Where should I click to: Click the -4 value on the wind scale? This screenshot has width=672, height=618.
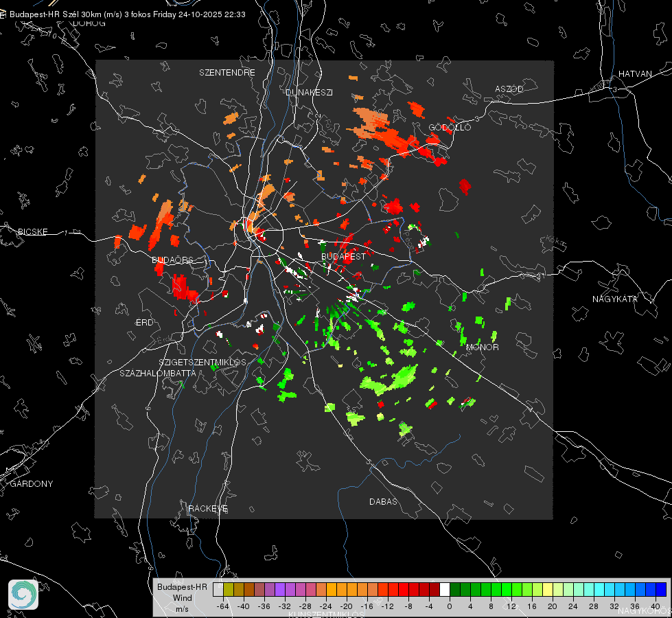tap(429, 607)
